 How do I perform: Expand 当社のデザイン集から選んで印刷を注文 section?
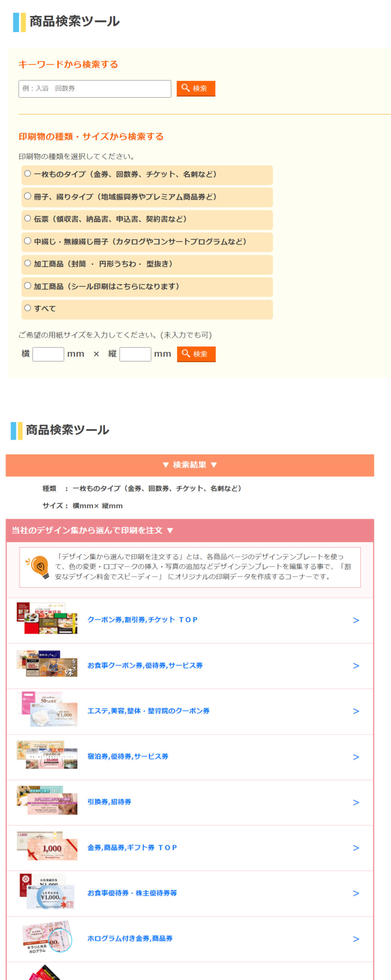point(93,531)
